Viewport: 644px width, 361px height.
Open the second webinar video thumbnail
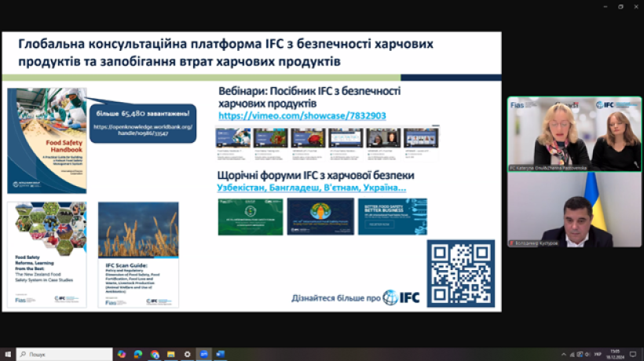pyautogui.click(x=271, y=138)
